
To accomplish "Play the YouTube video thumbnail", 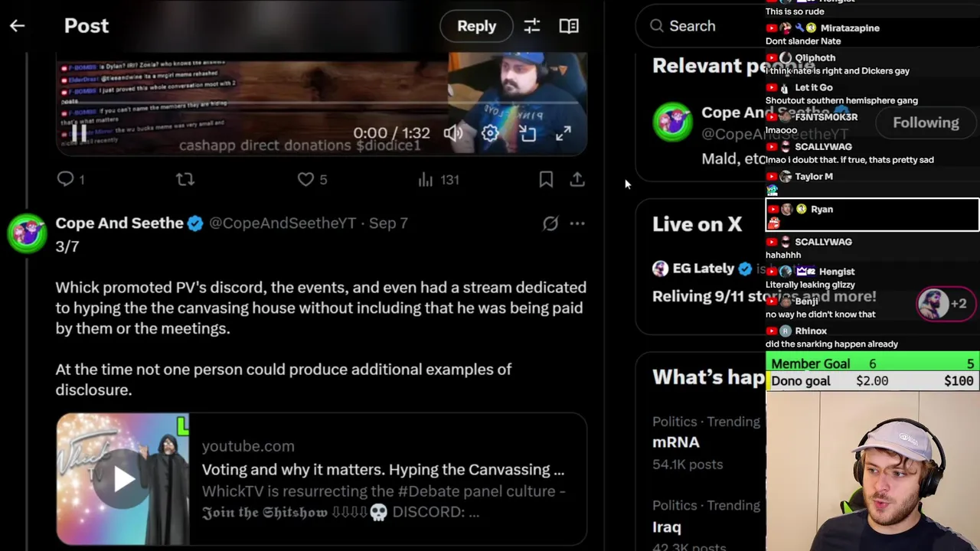I will click(122, 479).
